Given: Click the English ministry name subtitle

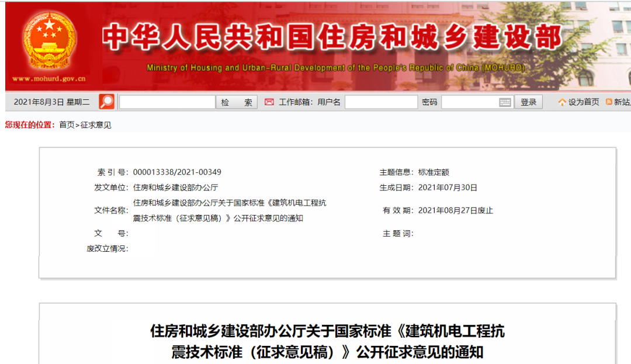Looking at the screenshot, I should (x=335, y=68).
